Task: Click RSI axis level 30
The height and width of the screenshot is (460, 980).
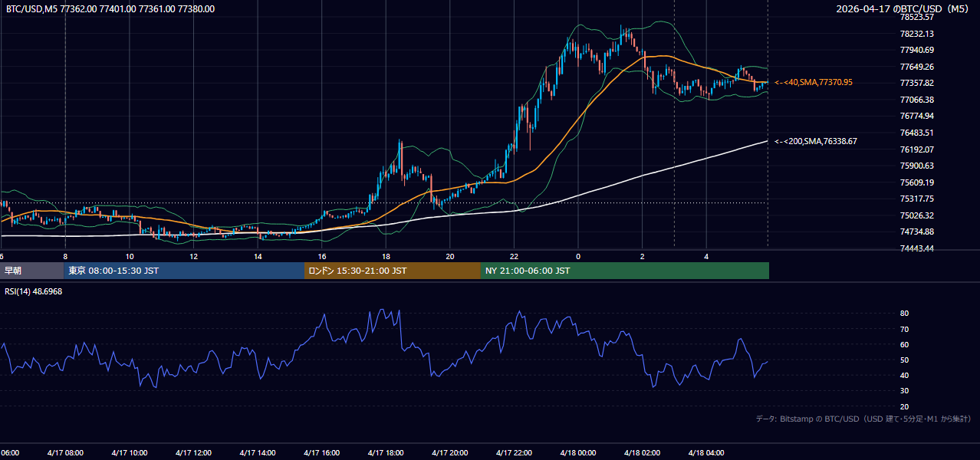Action: pyautogui.click(x=904, y=390)
